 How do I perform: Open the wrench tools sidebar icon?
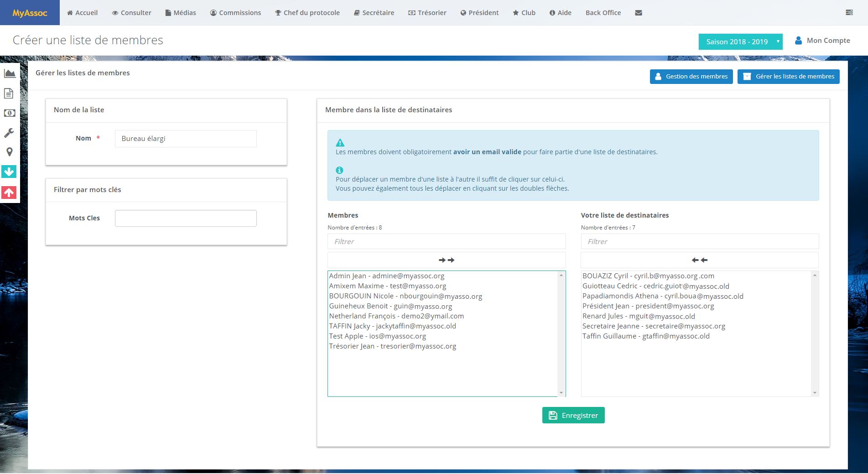[x=9, y=133]
